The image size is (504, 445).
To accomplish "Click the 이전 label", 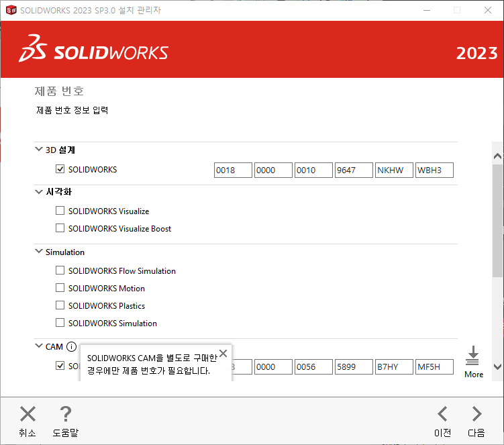I will 443,433.
